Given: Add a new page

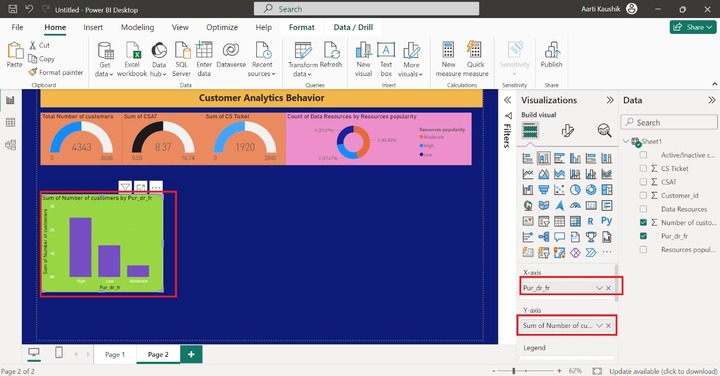Looking at the screenshot, I should (x=191, y=354).
